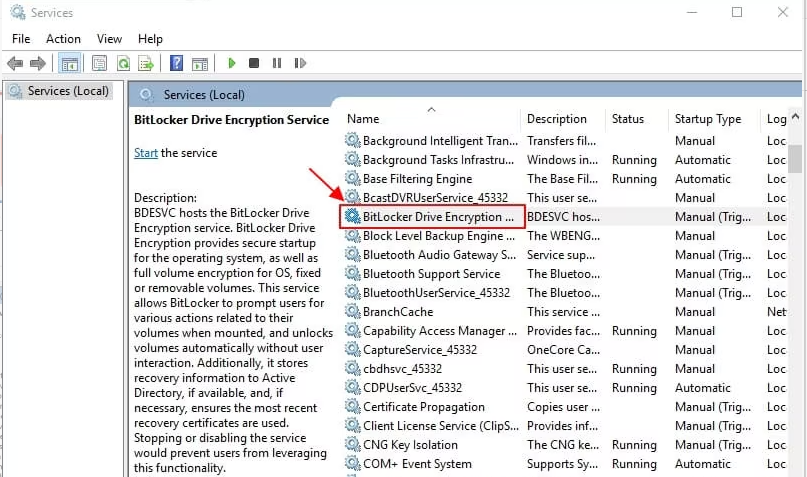Image resolution: width=807 pixels, height=477 pixels.
Task: Click the Stop Service square icon
Action: point(254,63)
